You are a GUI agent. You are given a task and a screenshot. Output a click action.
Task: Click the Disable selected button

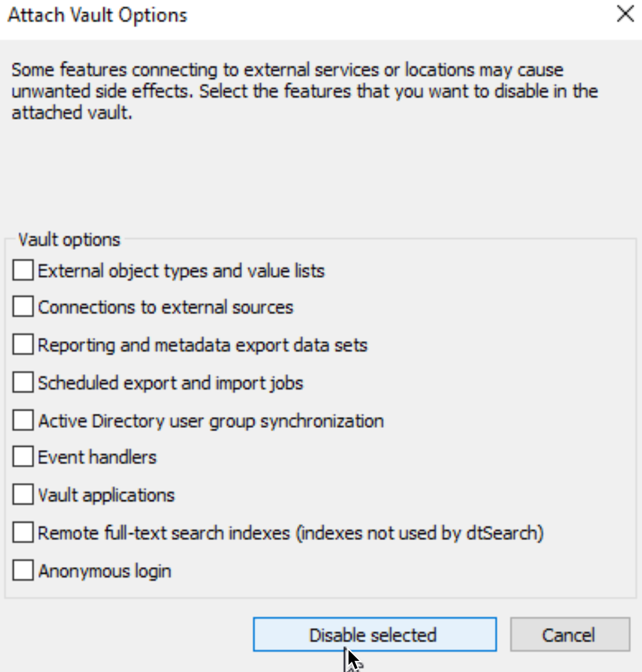375,634
